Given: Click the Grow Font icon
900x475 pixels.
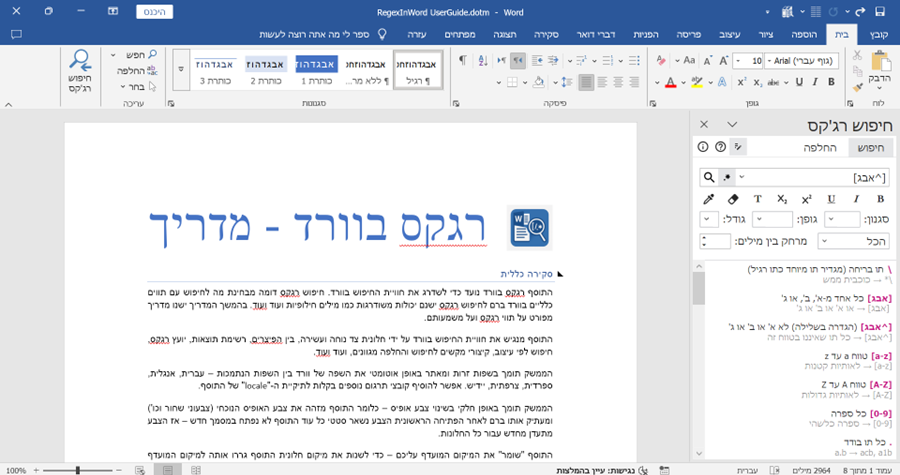Looking at the screenshot, I should point(723,60).
